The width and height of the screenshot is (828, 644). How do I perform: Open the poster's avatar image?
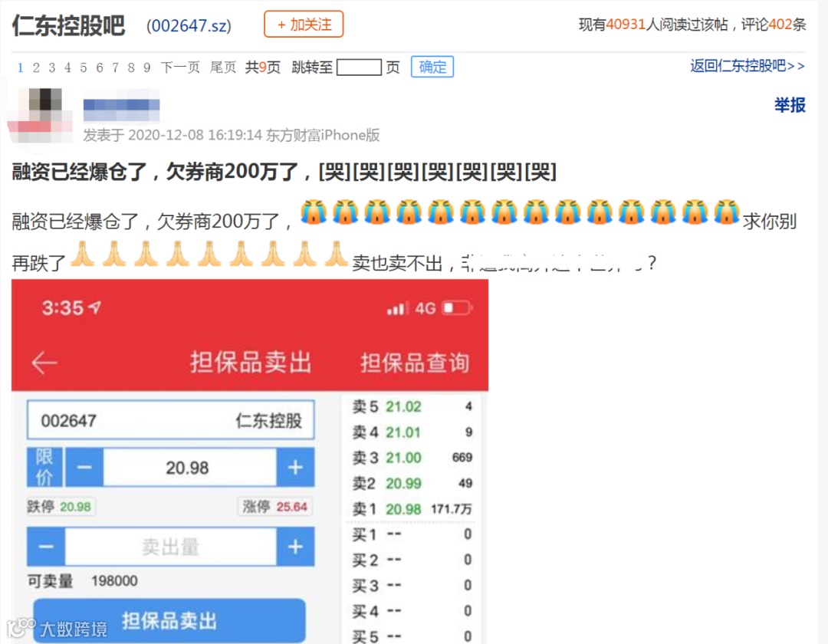point(40,115)
